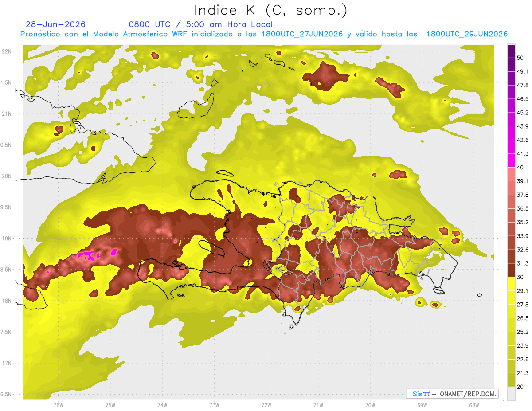Click the colorbar value label "43.9"
Viewport: 532px width, 411px height.
[x=522, y=126]
